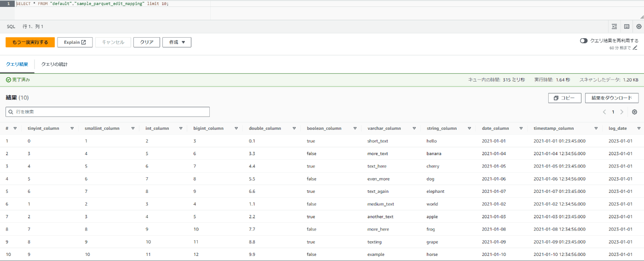
Task: Sort by smallint_column arrow
Action: [133, 128]
